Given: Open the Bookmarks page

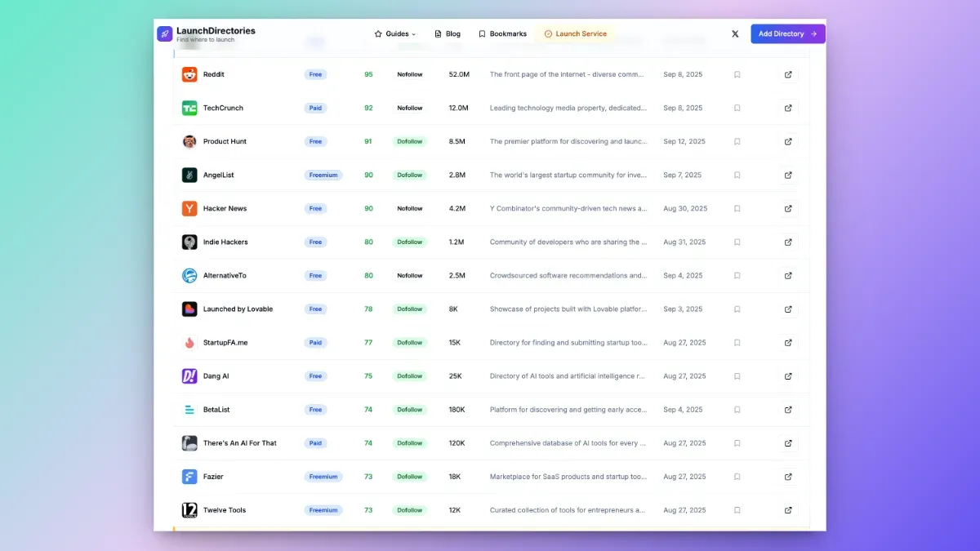Looking at the screenshot, I should [x=503, y=33].
